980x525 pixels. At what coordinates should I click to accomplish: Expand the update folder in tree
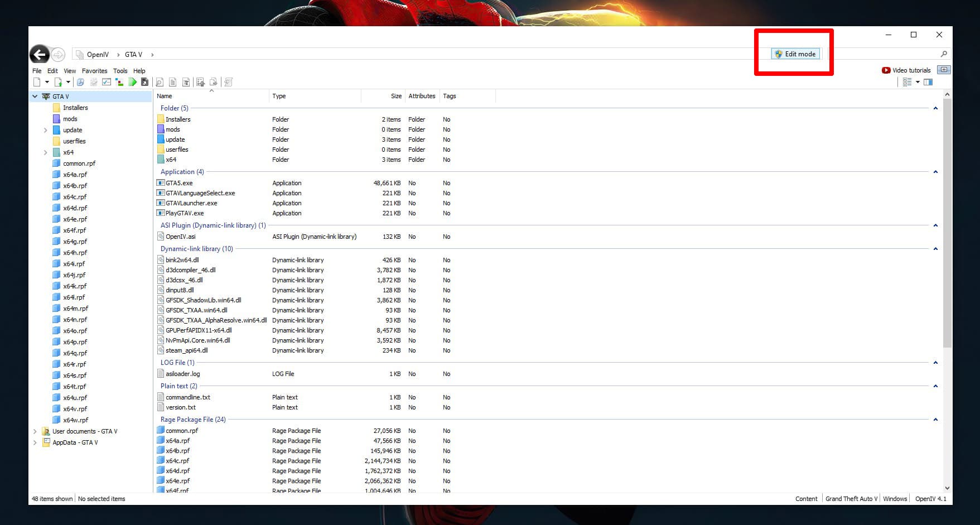(x=46, y=130)
